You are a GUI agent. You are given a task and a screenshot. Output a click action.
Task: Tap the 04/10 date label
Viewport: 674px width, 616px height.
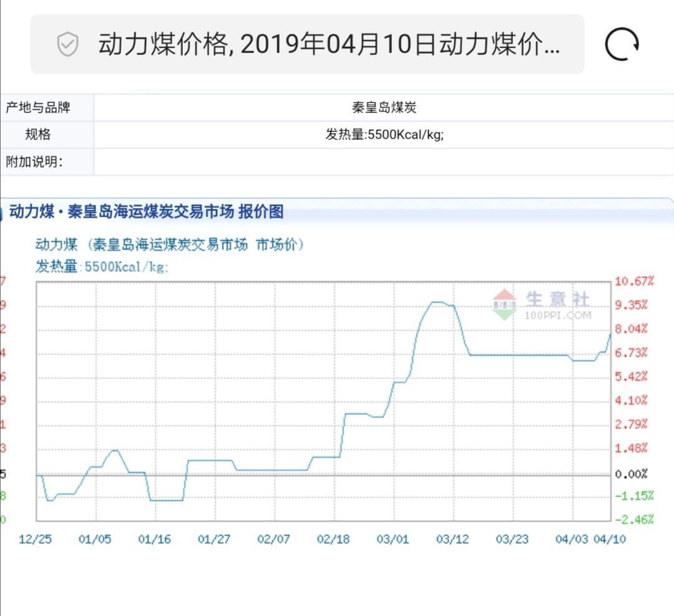(610, 539)
